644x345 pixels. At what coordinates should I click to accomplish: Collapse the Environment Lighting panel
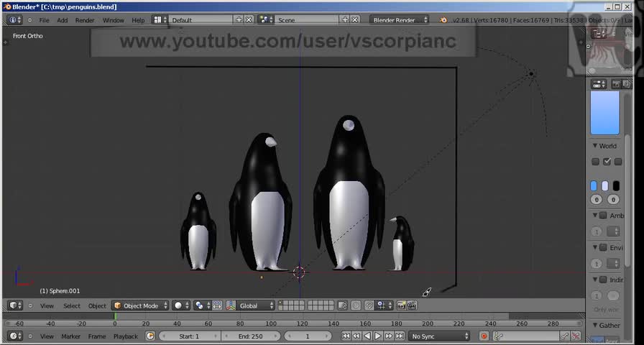coord(594,247)
